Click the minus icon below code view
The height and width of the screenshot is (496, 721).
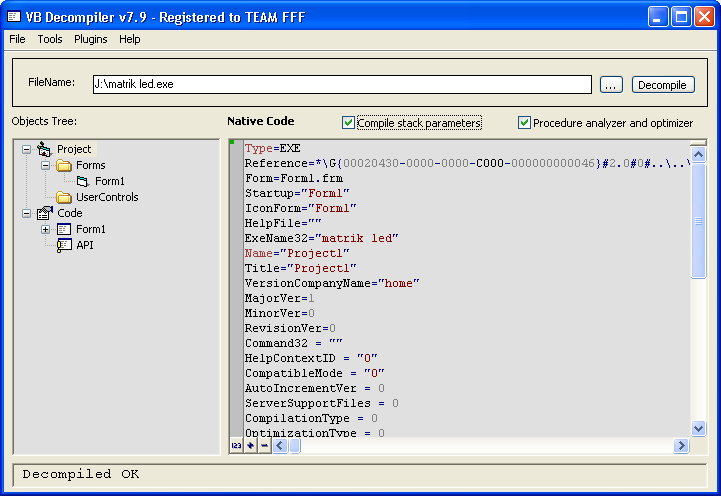tap(264, 445)
